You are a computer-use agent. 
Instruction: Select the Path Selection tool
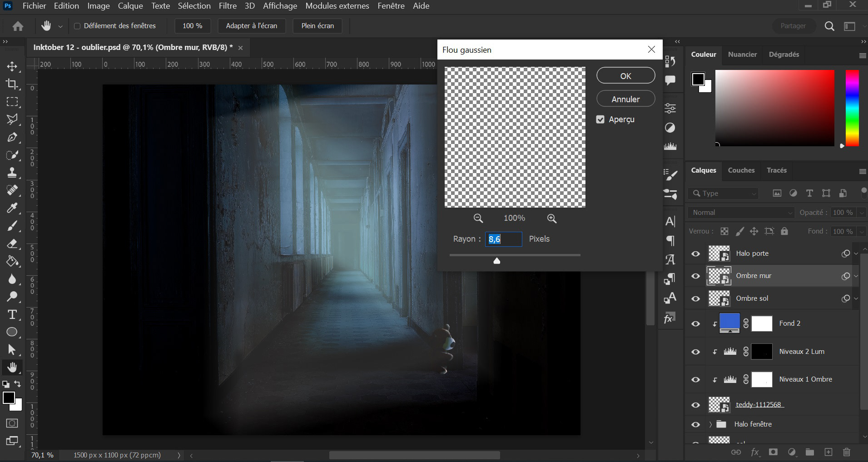12,350
